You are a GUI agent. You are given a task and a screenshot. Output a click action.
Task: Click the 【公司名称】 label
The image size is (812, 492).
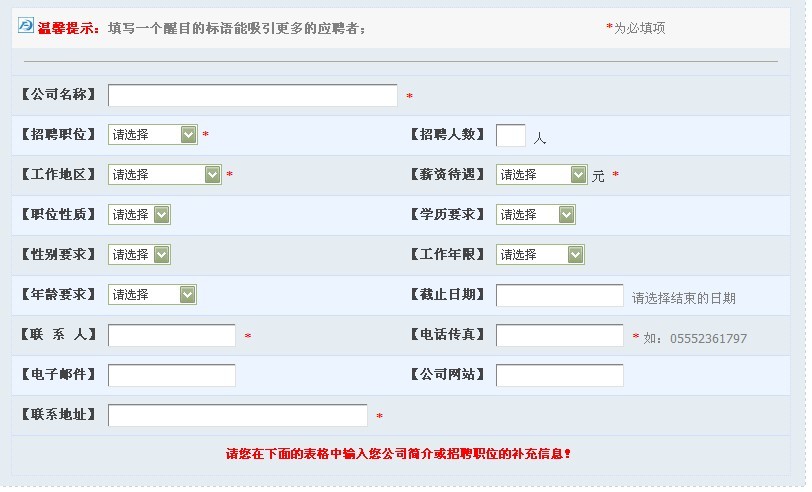tap(59, 94)
